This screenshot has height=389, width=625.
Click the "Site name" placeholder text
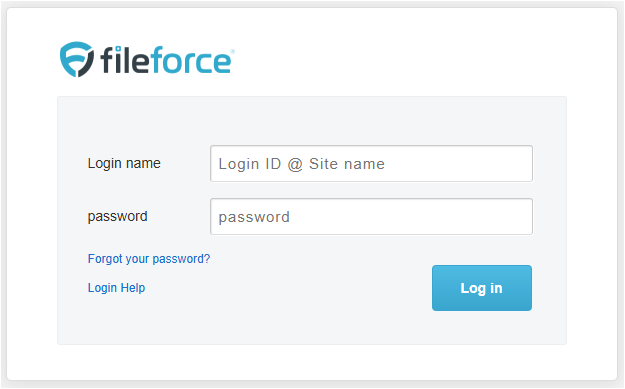coord(347,164)
